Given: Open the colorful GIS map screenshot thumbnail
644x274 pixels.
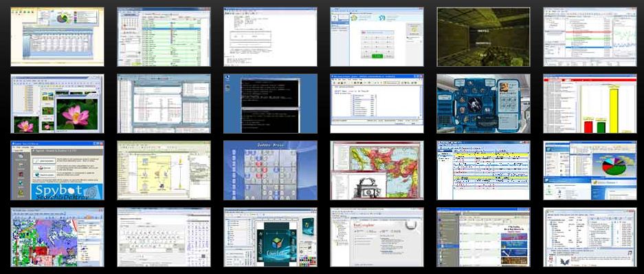Looking at the screenshot, I should (57, 238).
